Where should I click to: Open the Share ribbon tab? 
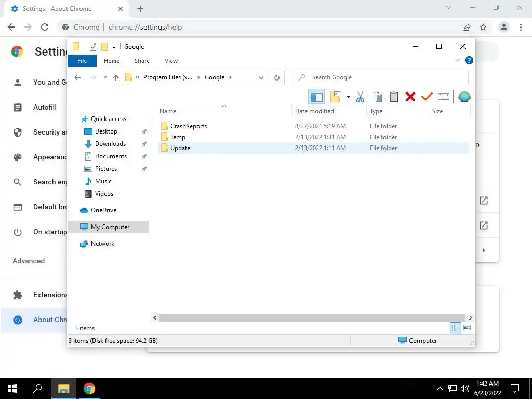[x=142, y=61]
